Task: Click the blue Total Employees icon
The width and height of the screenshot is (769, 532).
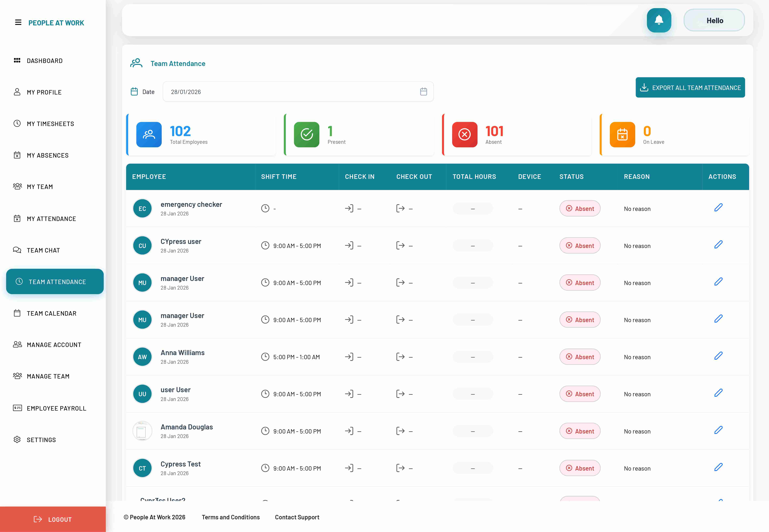Action: tap(149, 134)
